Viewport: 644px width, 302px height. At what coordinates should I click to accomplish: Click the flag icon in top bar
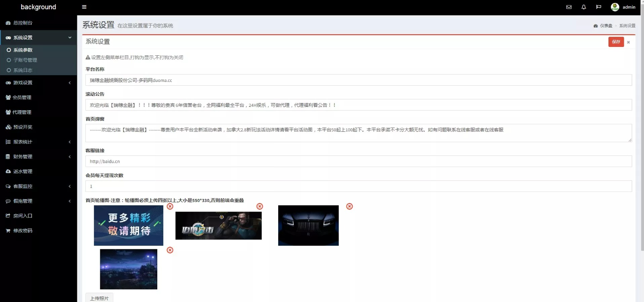click(x=599, y=7)
